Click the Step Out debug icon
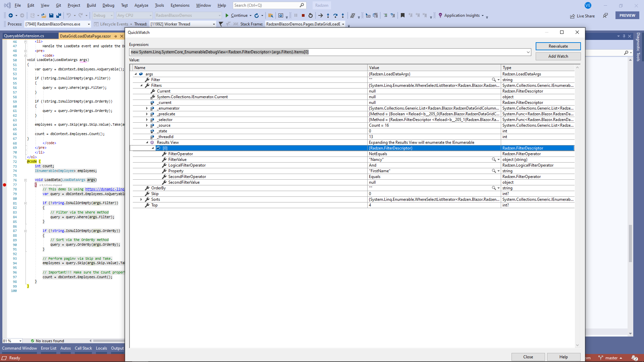Viewport: 644px width, 362px height. (342, 15)
